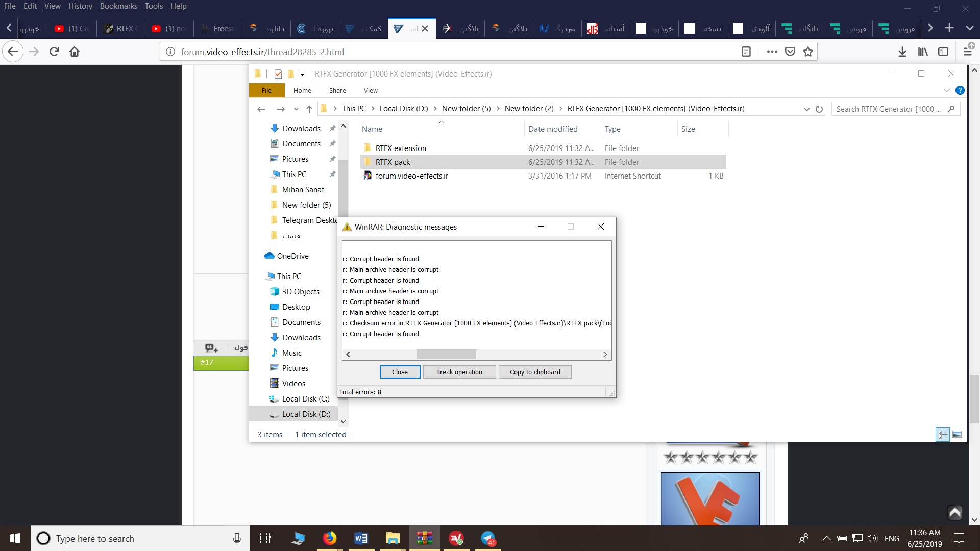The image size is (980, 551).
Task: Select the RTFX extension folder
Action: point(401,147)
